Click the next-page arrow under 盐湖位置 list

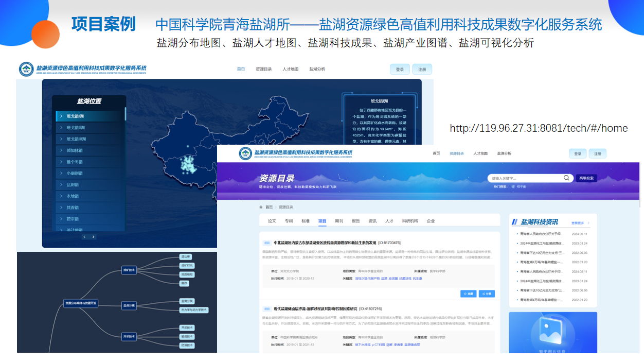[93, 237]
